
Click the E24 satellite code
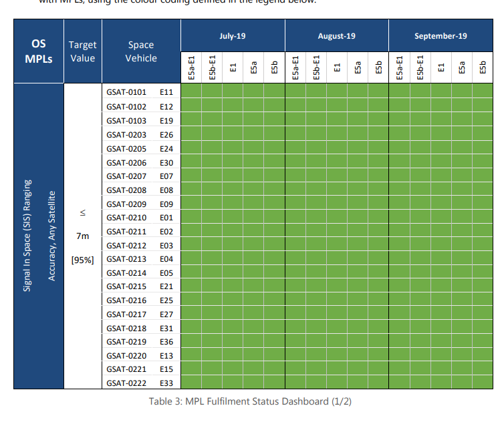point(166,149)
